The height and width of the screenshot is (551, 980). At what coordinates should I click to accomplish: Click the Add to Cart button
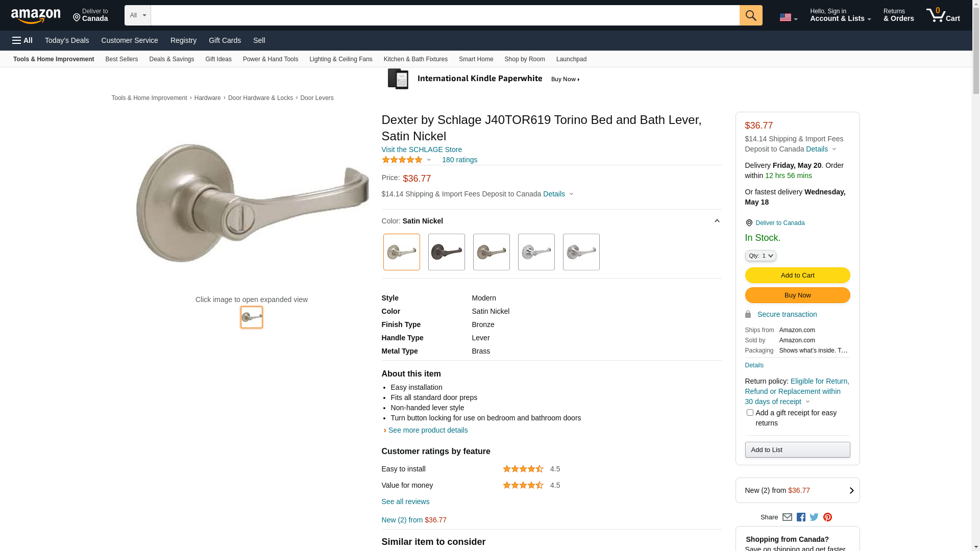(797, 275)
